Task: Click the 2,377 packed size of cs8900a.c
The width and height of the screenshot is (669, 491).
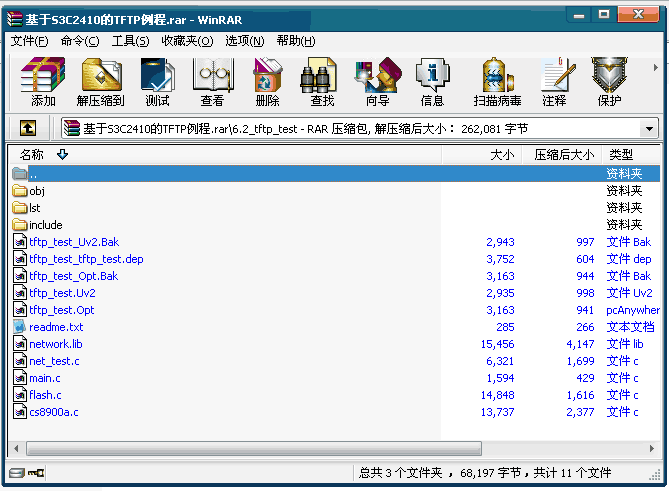Action: tap(580, 412)
